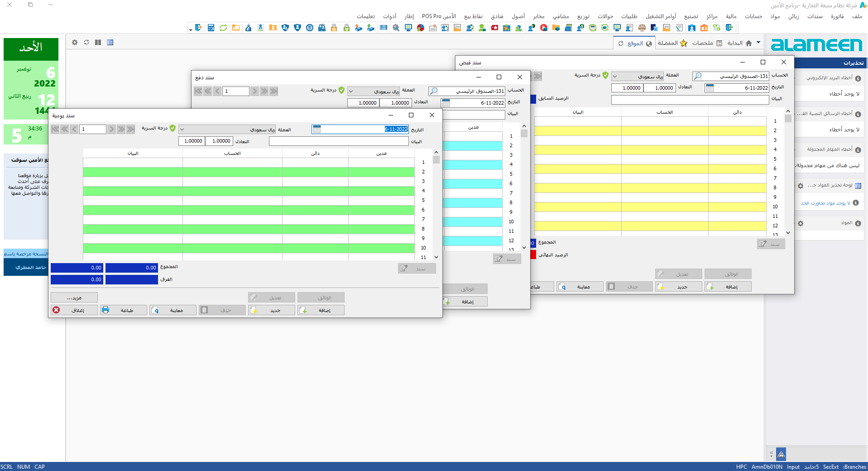Click the calendar refresh toolbar icon
Screen dimensions: 868x471
(593, 28)
